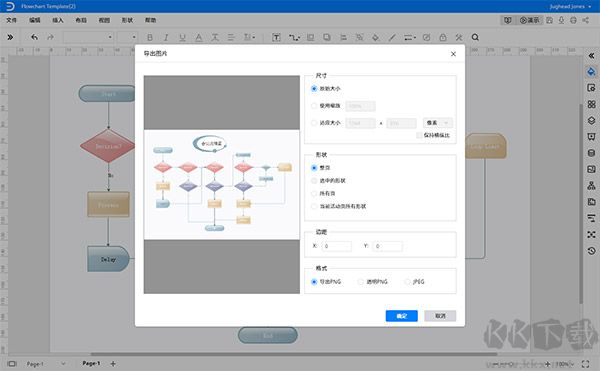The width and height of the screenshot is (600, 371).
Task: Tick the 保持横纵比 checkbox
Action: click(419, 135)
